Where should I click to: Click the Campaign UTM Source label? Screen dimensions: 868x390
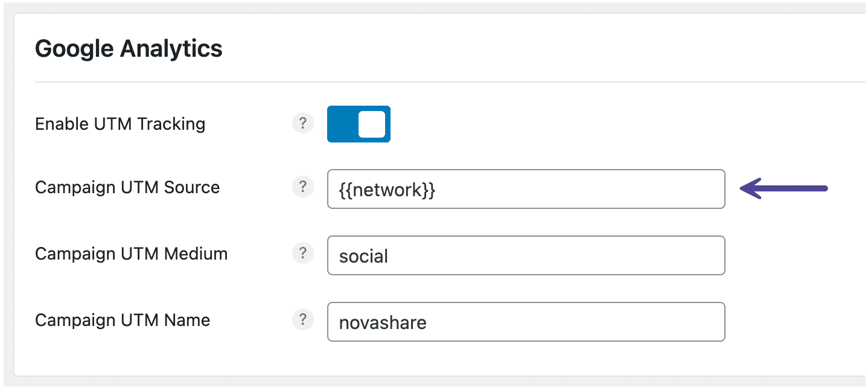(x=127, y=187)
